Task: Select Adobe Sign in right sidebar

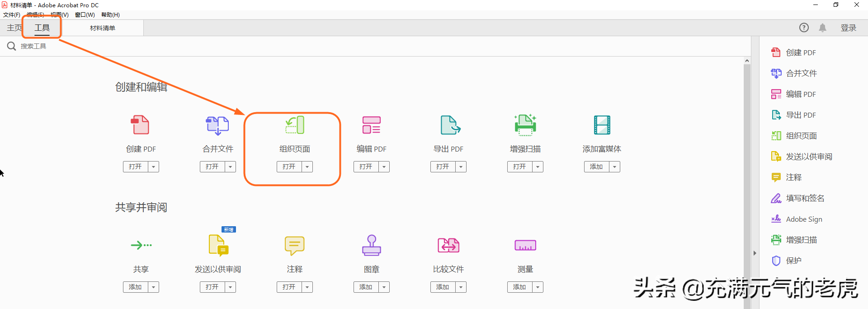Action: tap(797, 219)
